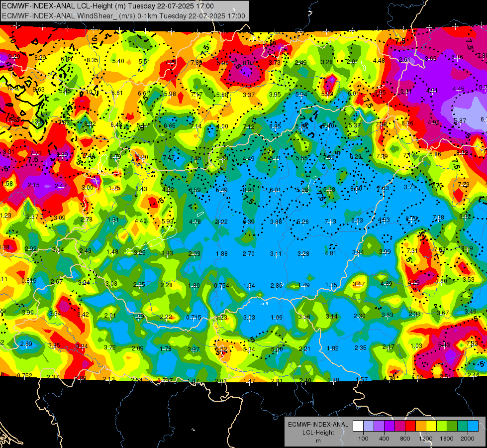Select the grid value 0.819

(29, 281)
